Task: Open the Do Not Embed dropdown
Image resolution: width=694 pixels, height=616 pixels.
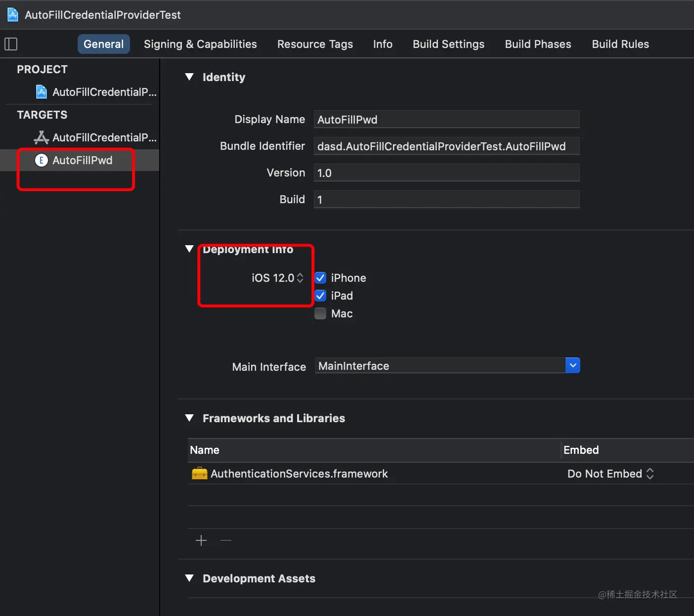Action: (x=610, y=474)
